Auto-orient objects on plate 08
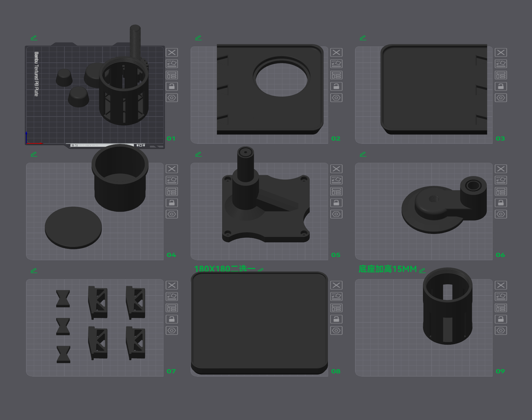The image size is (532, 420). [336, 297]
